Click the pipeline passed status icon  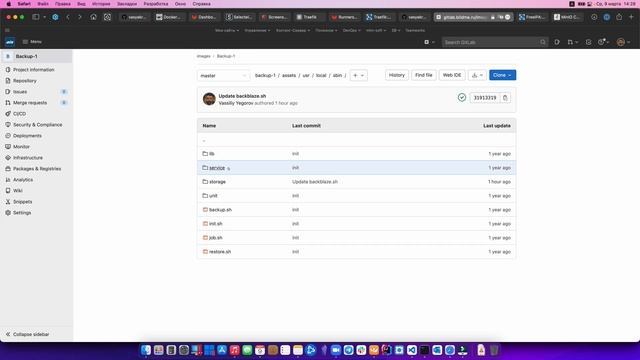coord(462,98)
